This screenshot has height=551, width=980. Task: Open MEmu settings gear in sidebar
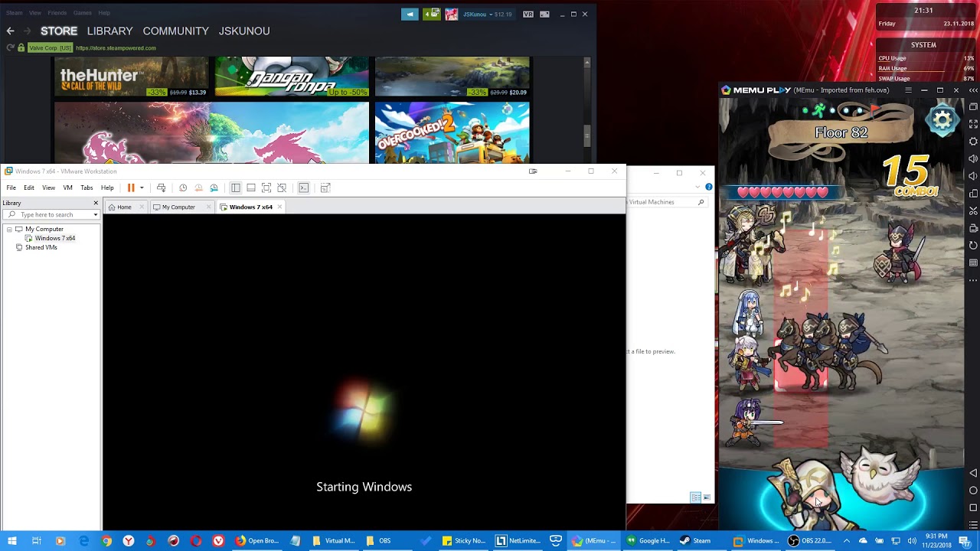point(973,142)
